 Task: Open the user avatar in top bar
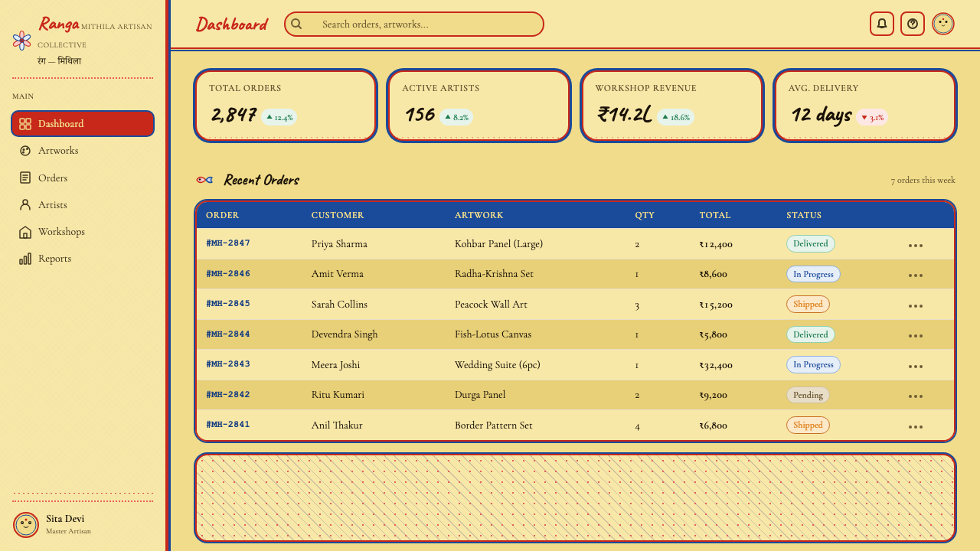point(943,24)
